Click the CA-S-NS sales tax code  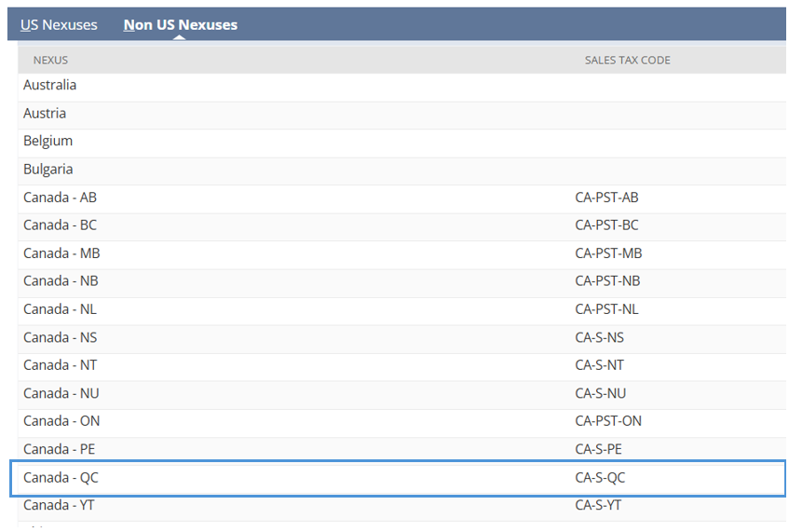(599, 337)
